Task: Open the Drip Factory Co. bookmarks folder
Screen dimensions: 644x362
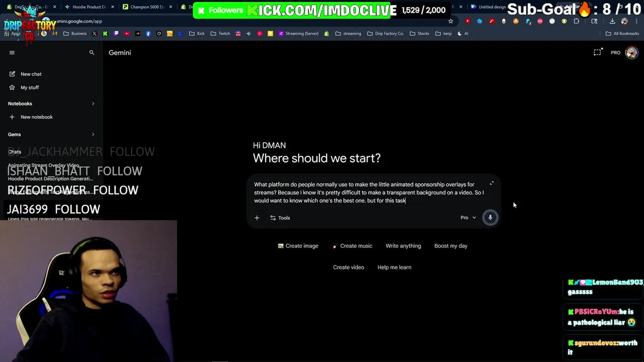Action: pos(385,34)
